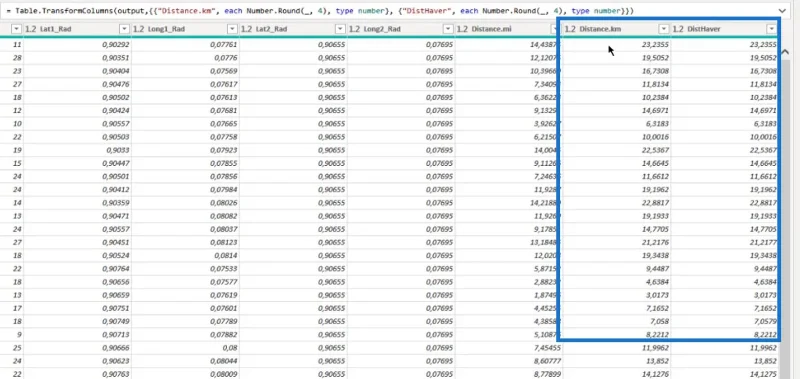Open the Long1_Rad column filter dropdown
Screen dimensions: 800x379
[x=232, y=29]
